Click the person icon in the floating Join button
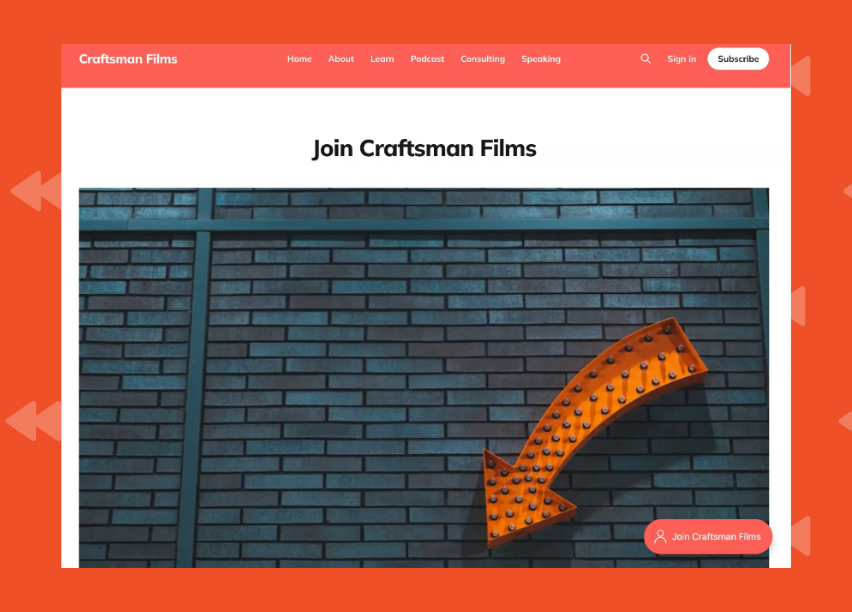Image resolution: width=852 pixels, height=612 pixels. point(660,537)
